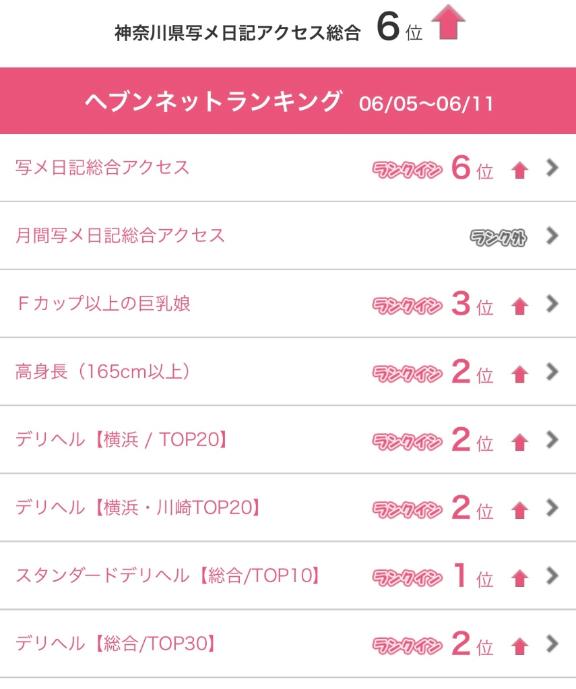Open chevron for 高身長（165cm以上） row
Screen dimensions: 576x689
(552, 372)
